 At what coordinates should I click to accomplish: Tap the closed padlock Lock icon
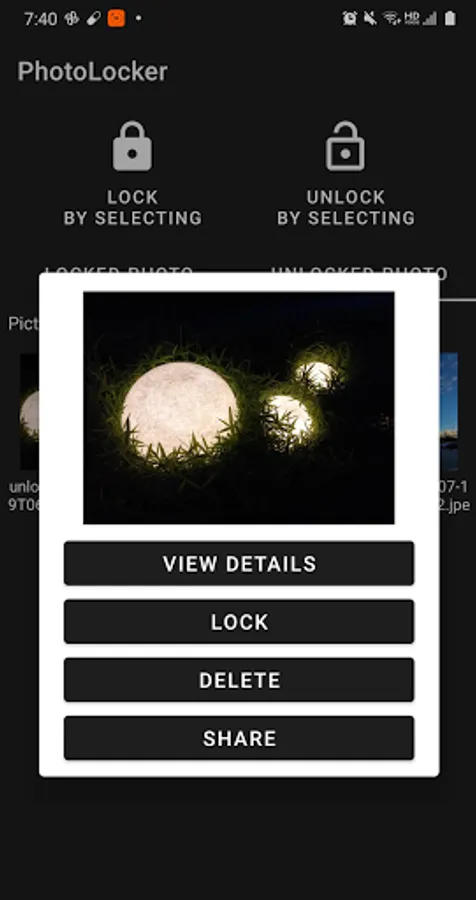tap(132, 146)
